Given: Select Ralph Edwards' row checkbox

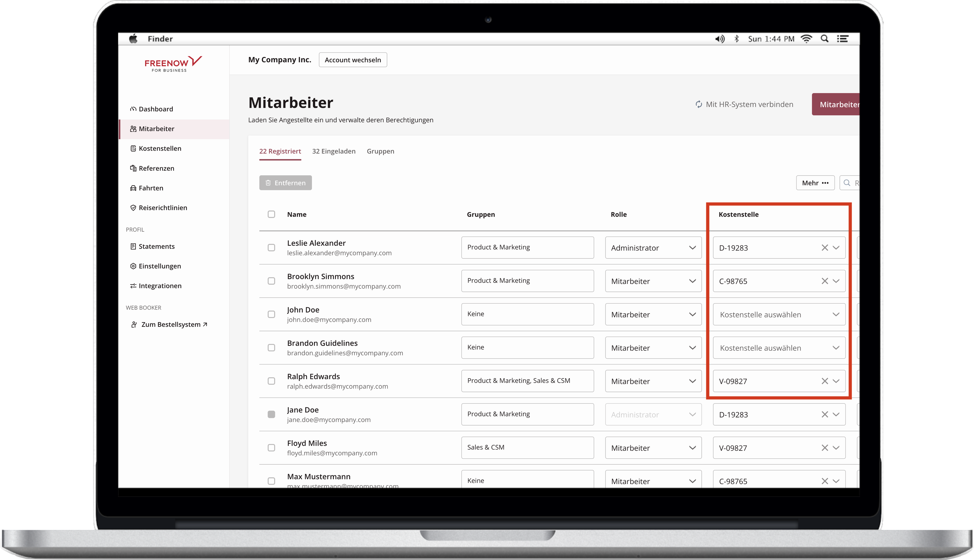Looking at the screenshot, I should pos(271,381).
